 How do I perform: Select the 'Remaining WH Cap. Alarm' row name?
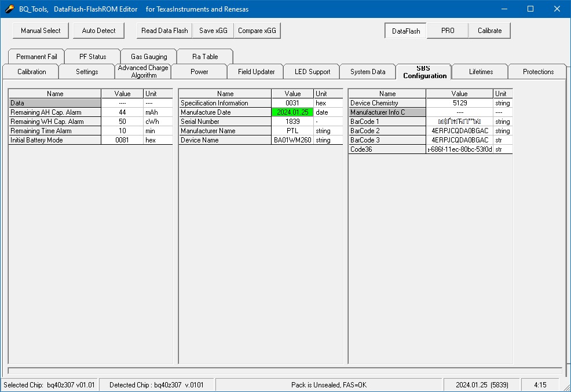tap(55, 122)
